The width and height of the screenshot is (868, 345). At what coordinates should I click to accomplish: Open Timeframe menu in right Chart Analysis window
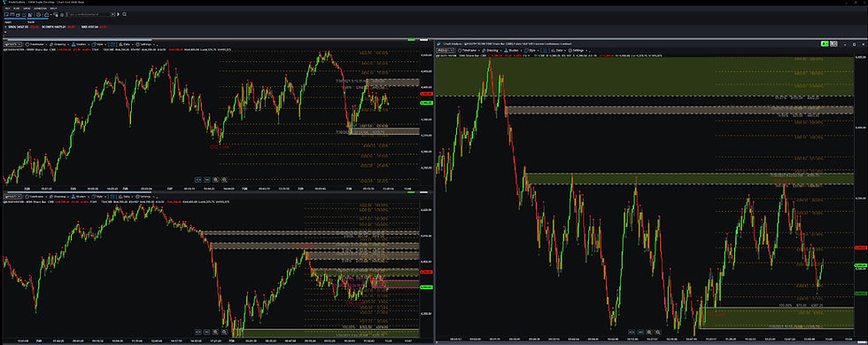(x=469, y=51)
